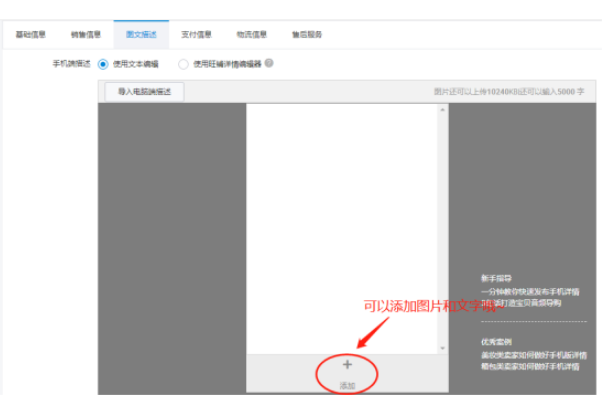Open link 一分钟教你快速发布手机详情
604x396 pixels.
(530, 292)
